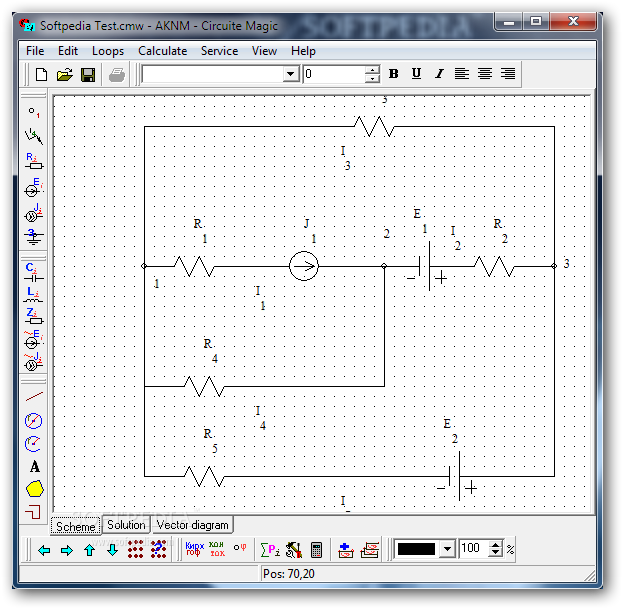Viewport: 623px width, 609px height.
Task: Click the cyan right arrow button
Action: point(67,550)
